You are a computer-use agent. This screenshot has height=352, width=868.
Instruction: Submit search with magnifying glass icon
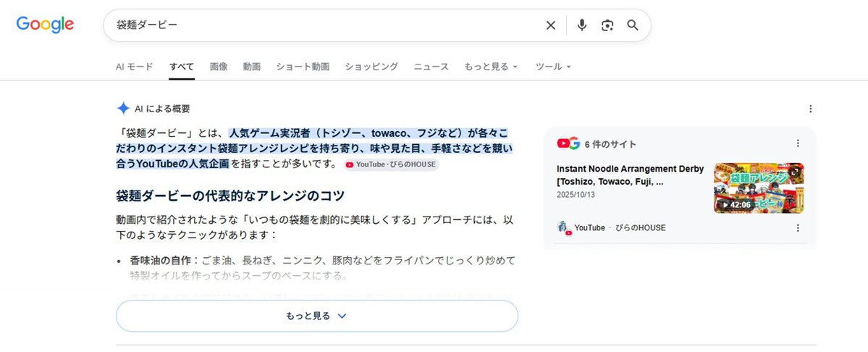[633, 25]
